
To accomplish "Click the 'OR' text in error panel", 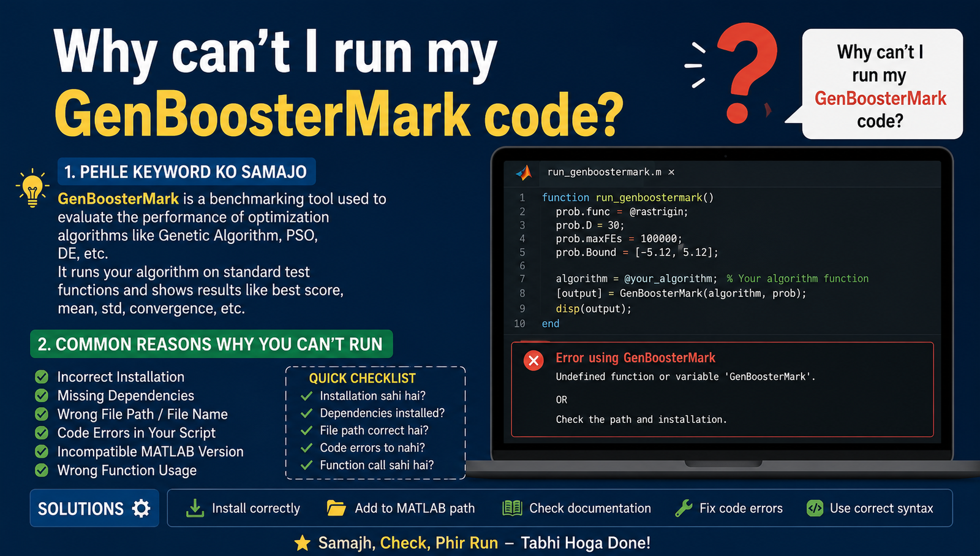I will (562, 400).
